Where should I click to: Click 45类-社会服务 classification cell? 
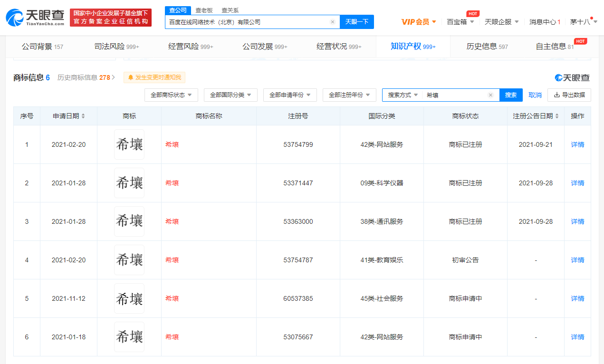(382, 298)
